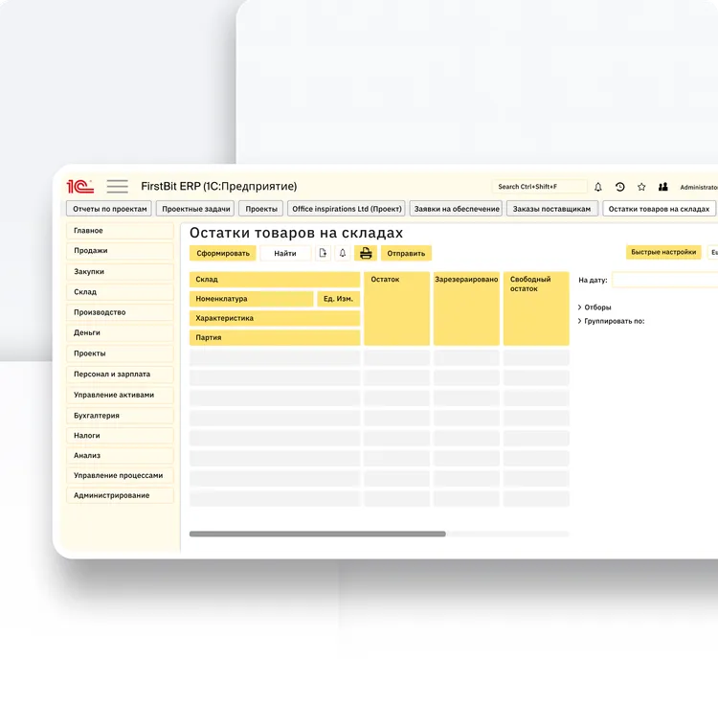Image resolution: width=718 pixels, height=728 pixels.
Task: Open the history clock icon
Action: 619,187
